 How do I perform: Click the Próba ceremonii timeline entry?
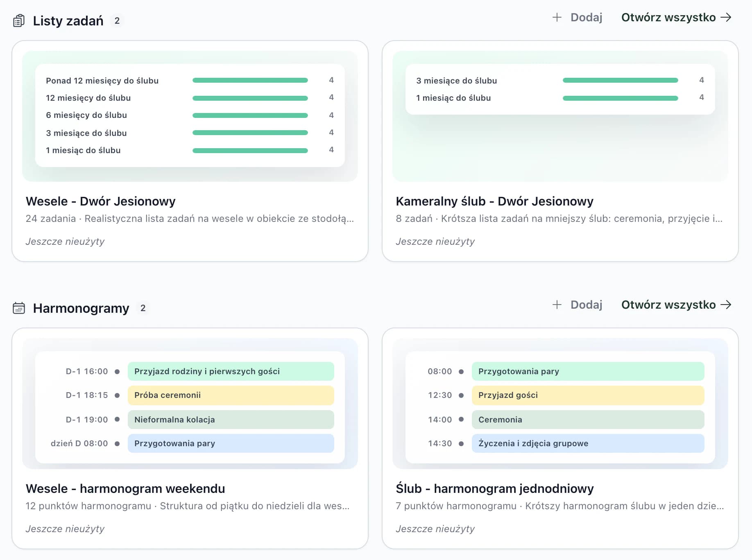click(x=231, y=395)
